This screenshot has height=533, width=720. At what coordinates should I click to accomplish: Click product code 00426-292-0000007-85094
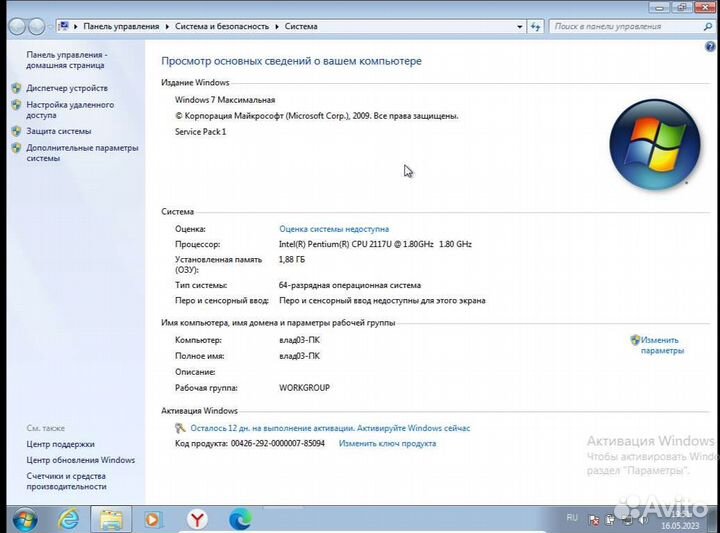tap(277, 443)
